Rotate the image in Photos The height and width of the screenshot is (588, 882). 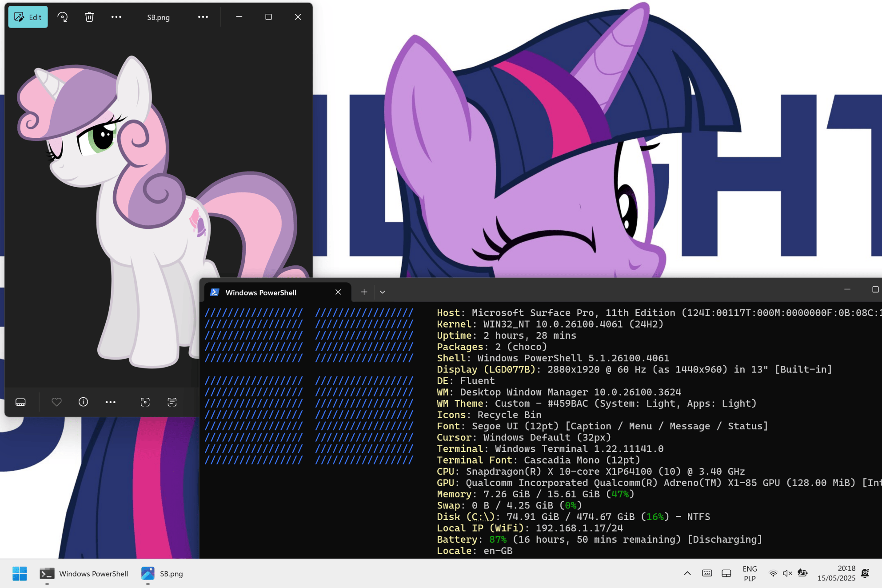(x=63, y=17)
